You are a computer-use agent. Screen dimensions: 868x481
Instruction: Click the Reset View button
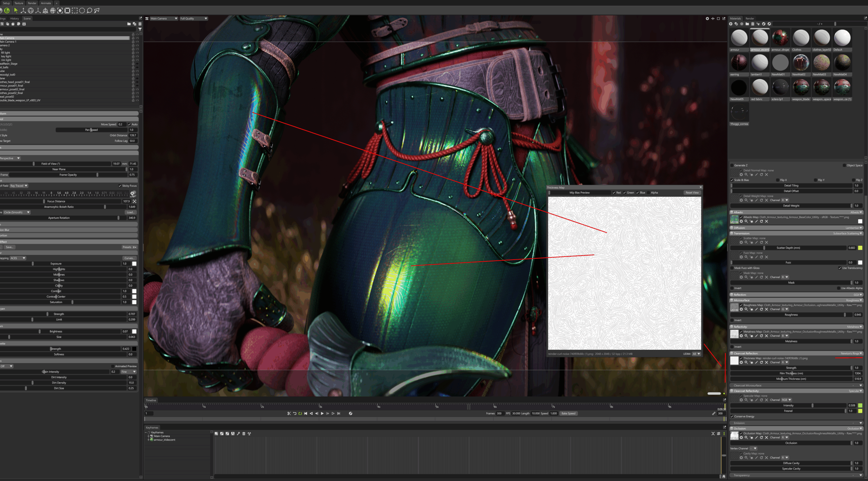coord(692,193)
